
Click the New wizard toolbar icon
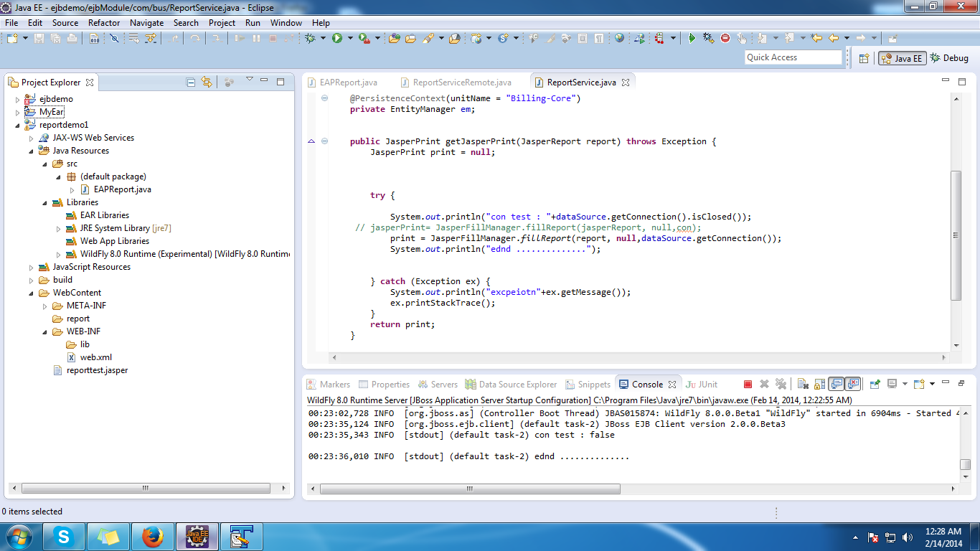coord(11,38)
